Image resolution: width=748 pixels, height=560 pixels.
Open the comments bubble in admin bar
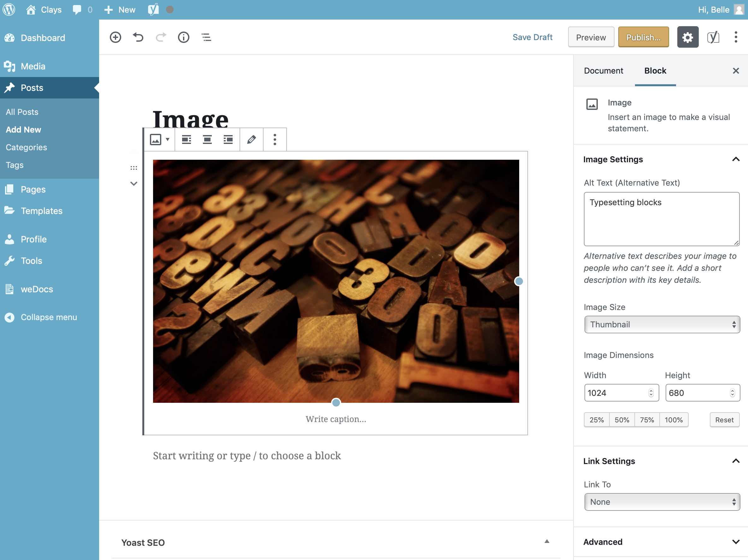pos(82,9)
